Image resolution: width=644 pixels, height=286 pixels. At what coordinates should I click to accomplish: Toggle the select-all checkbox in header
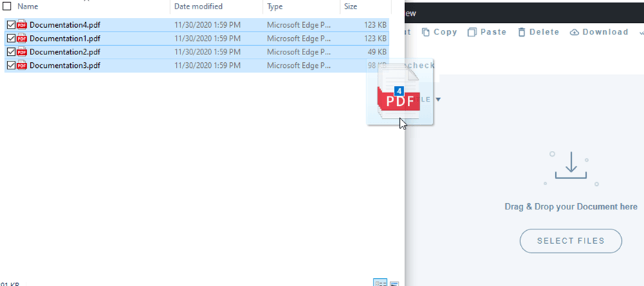click(x=6, y=6)
